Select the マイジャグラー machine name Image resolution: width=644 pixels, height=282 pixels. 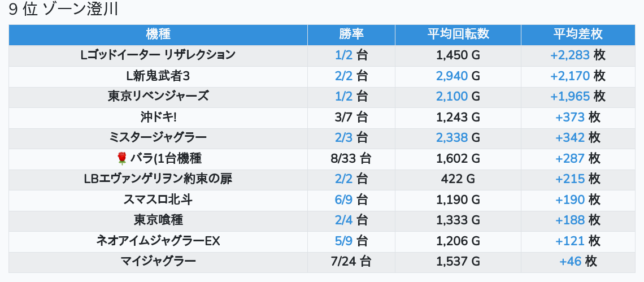[x=158, y=261]
